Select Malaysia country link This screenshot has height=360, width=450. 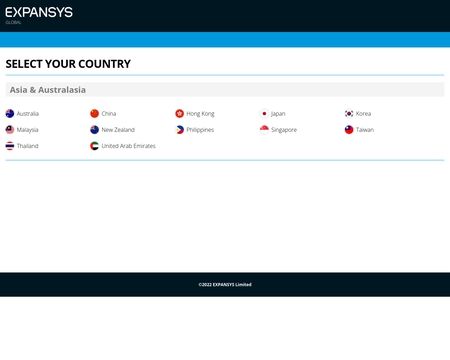(28, 130)
